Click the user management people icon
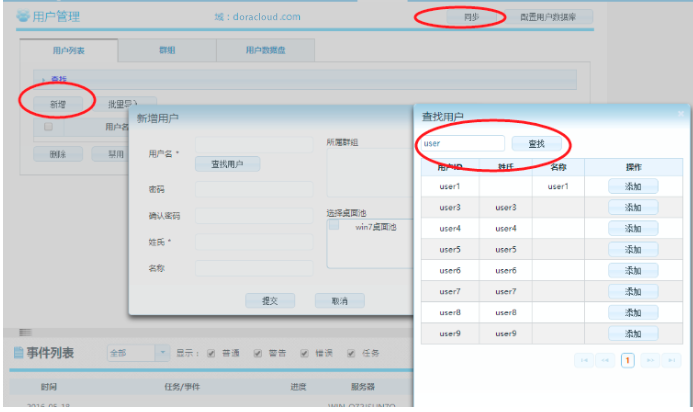The image size is (693, 412). click(x=23, y=17)
